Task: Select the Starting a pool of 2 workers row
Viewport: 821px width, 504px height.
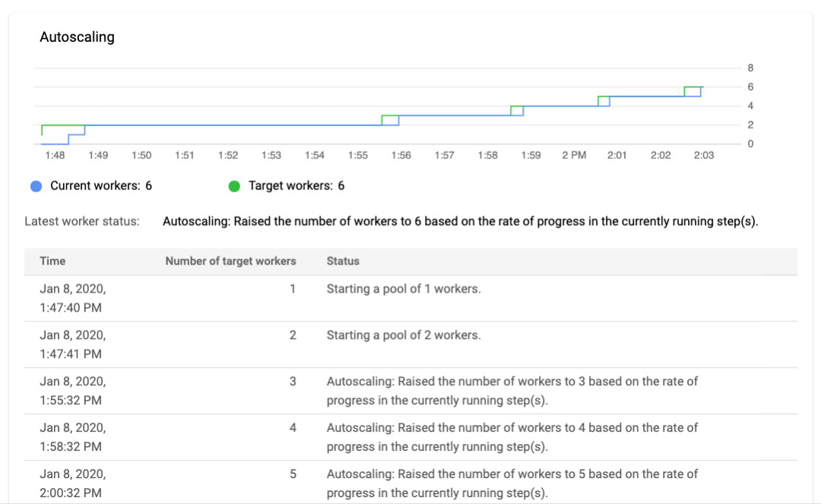Action: pyautogui.click(x=403, y=335)
